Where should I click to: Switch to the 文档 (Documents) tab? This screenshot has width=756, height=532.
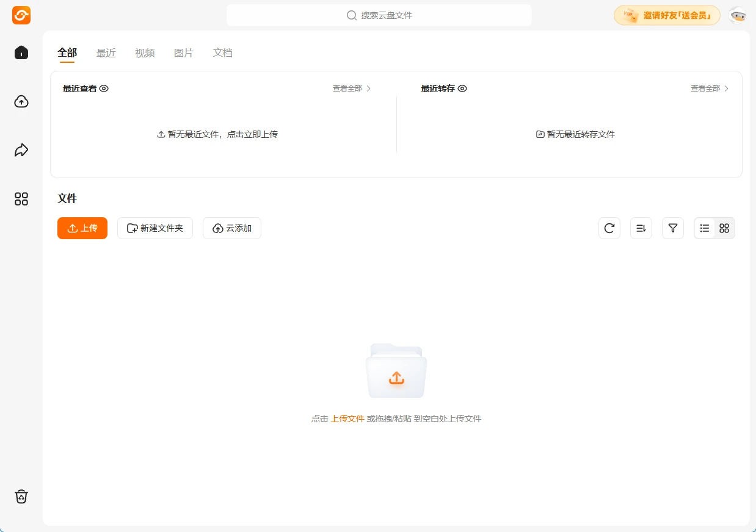pyautogui.click(x=222, y=53)
